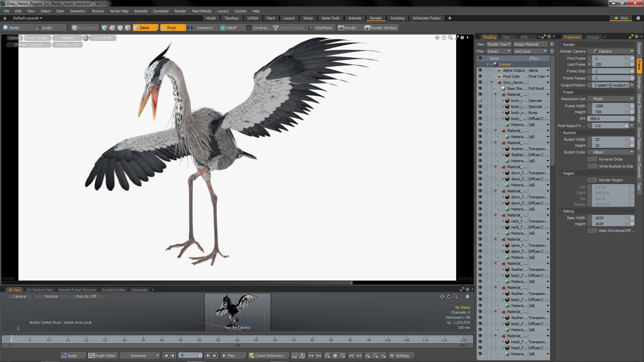Open the MaxToModo menu
The height and width of the screenshot is (362, 644).
202,11
